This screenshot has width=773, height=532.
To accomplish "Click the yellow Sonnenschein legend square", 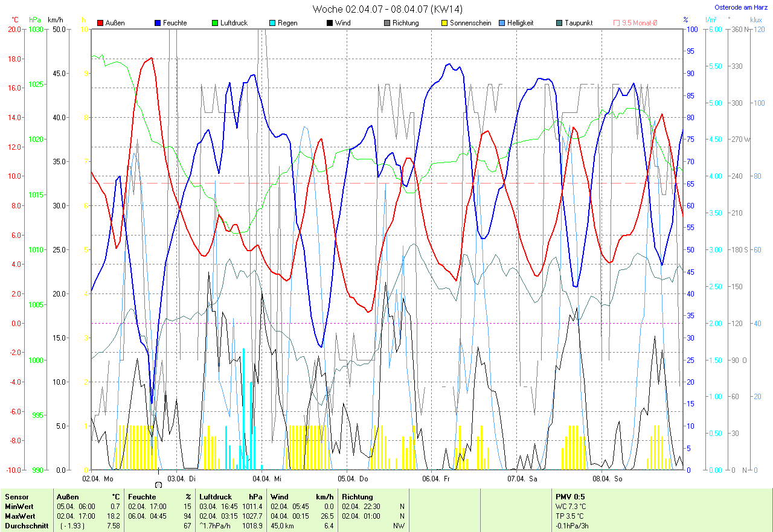I will coord(444,23).
